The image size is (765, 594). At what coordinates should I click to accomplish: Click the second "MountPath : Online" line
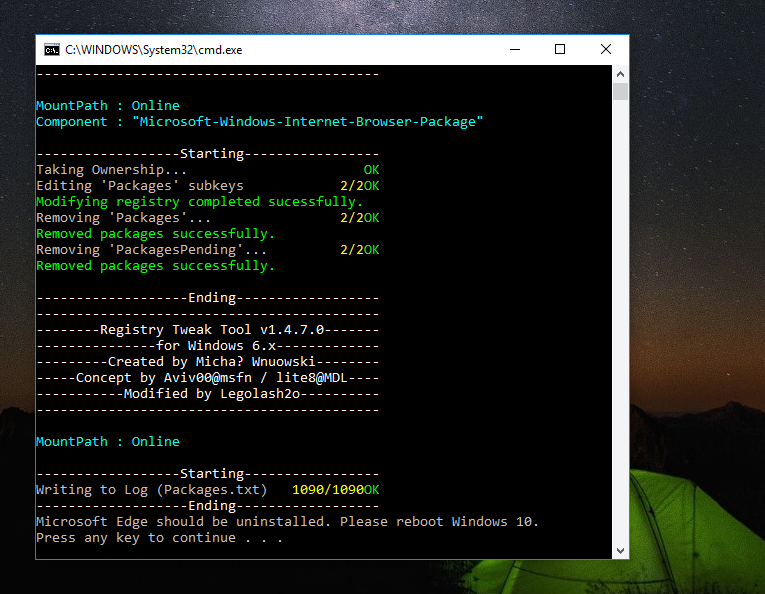[x=108, y=442]
